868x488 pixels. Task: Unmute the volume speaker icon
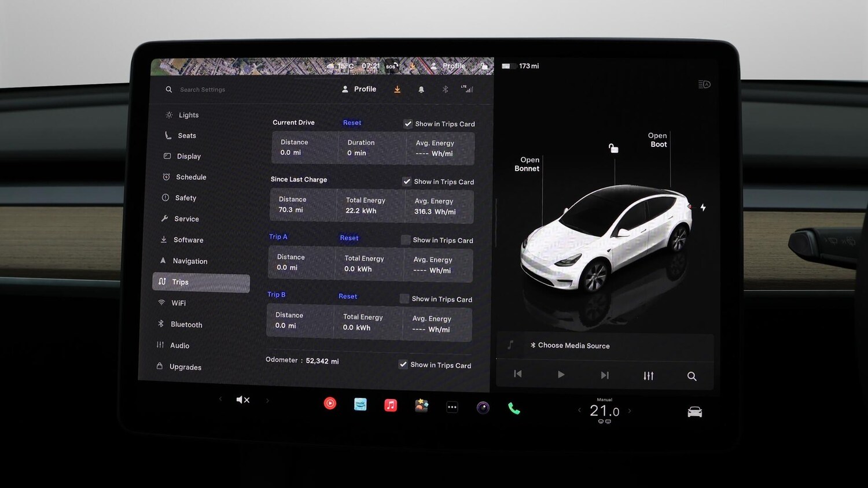pos(242,400)
